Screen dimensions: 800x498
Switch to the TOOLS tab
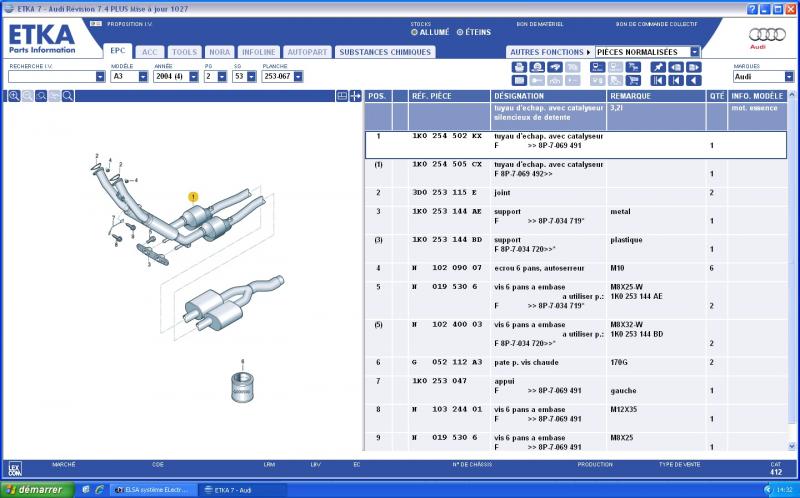coord(184,52)
